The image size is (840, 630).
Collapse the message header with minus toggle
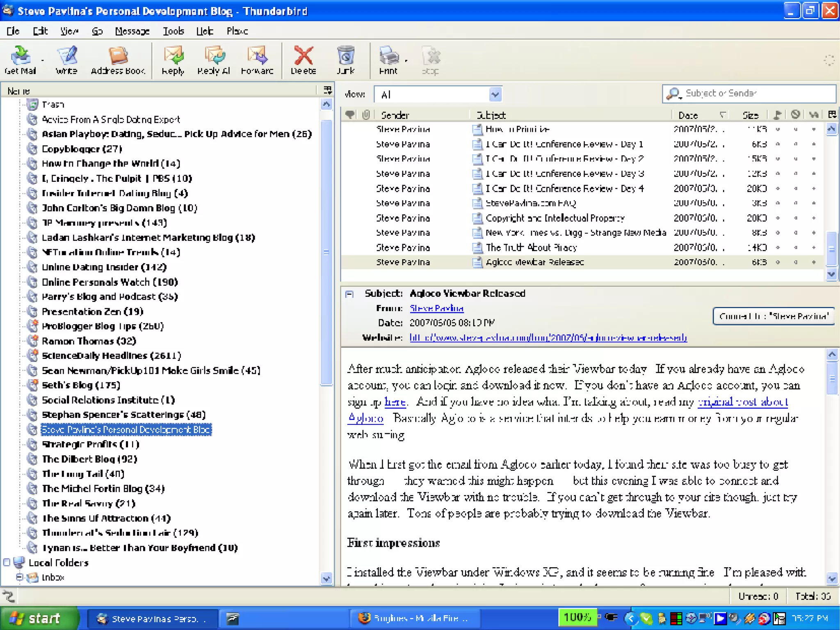pyautogui.click(x=349, y=294)
